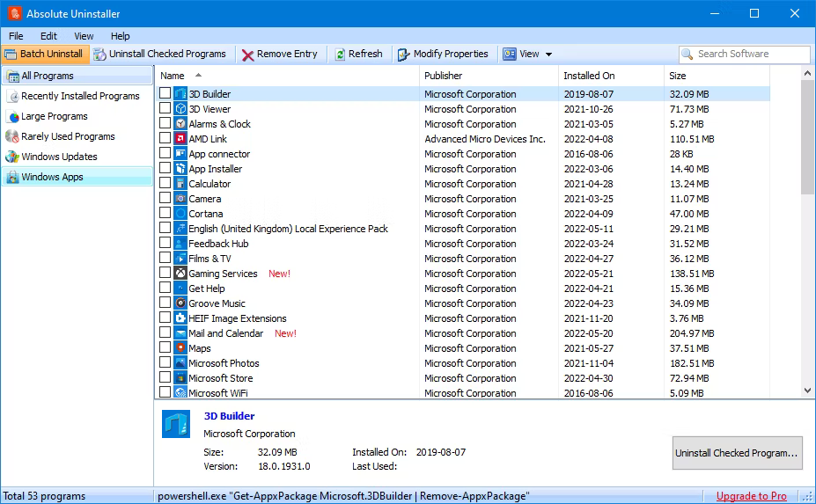
Task: Expand the View dropdown arrow
Action: [548, 54]
